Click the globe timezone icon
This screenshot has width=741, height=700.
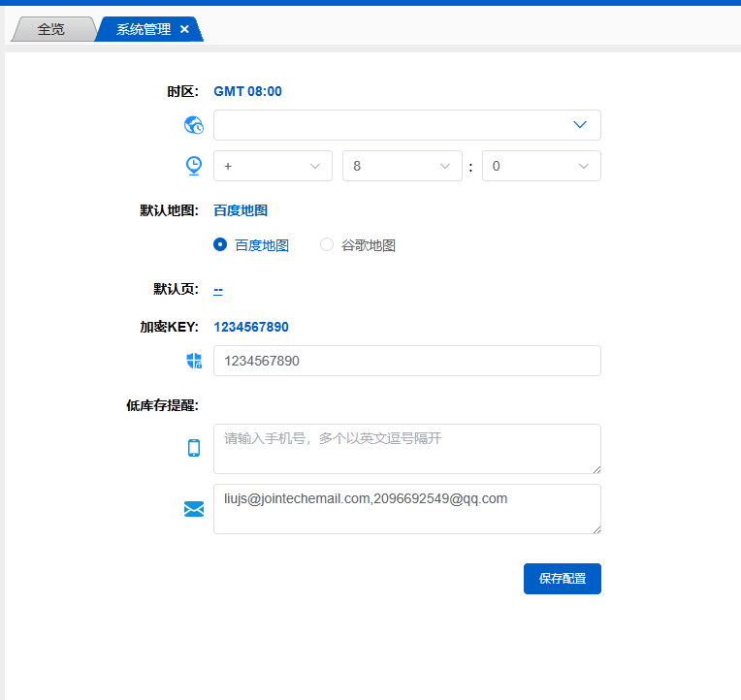[194, 125]
